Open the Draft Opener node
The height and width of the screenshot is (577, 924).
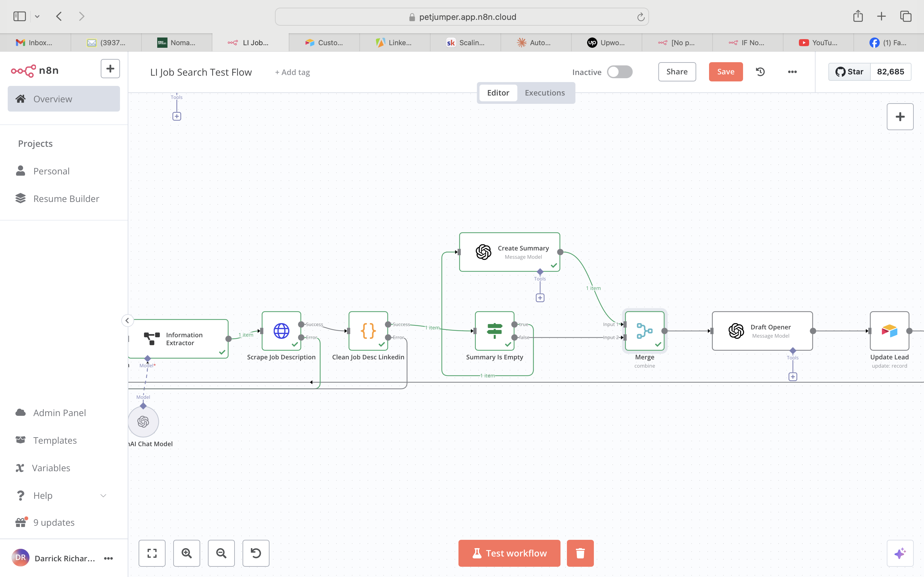coord(762,330)
